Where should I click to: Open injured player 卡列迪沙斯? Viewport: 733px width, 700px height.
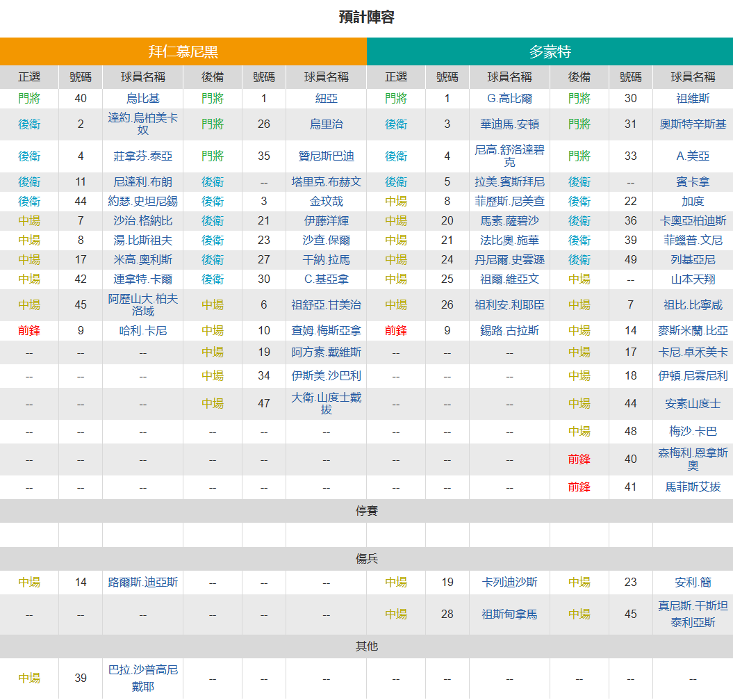point(509,582)
